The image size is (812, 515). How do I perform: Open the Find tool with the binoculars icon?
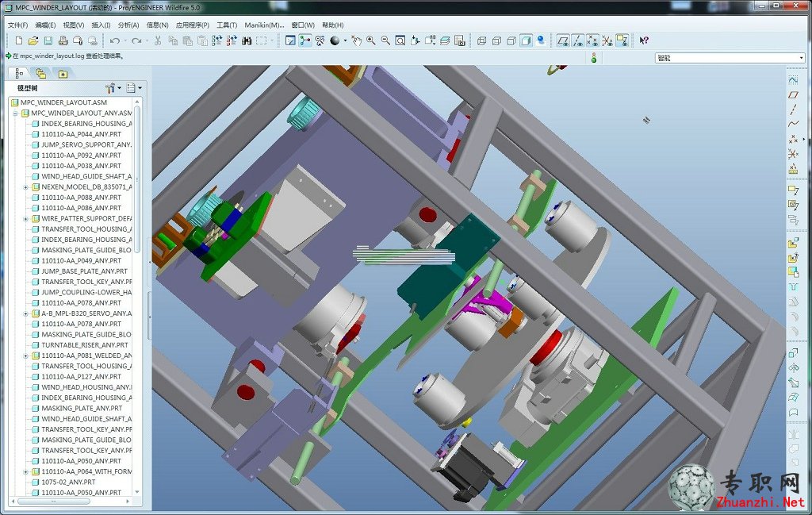(x=247, y=40)
